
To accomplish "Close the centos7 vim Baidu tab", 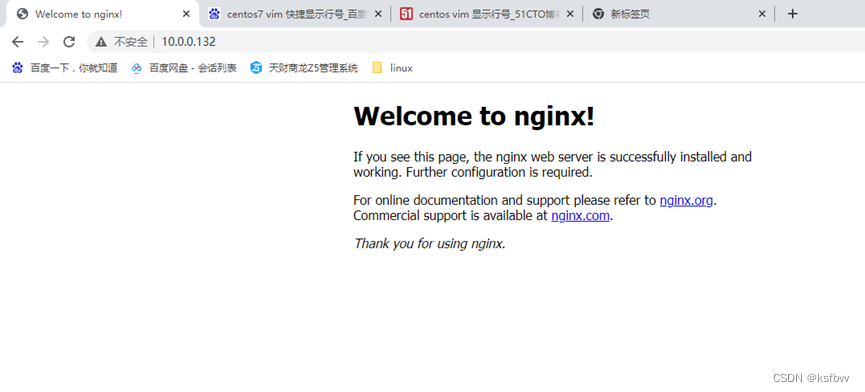I will point(378,14).
